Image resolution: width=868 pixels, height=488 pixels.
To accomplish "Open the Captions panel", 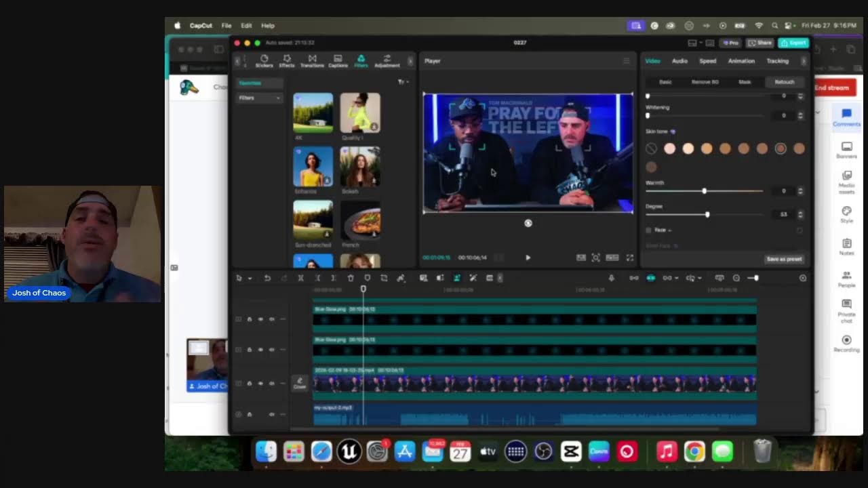I will [x=338, y=61].
